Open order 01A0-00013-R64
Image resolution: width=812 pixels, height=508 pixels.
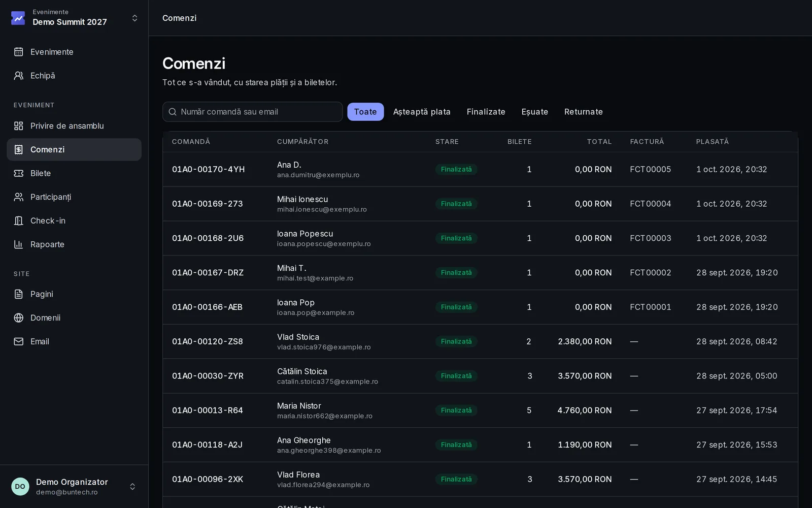tap(208, 410)
